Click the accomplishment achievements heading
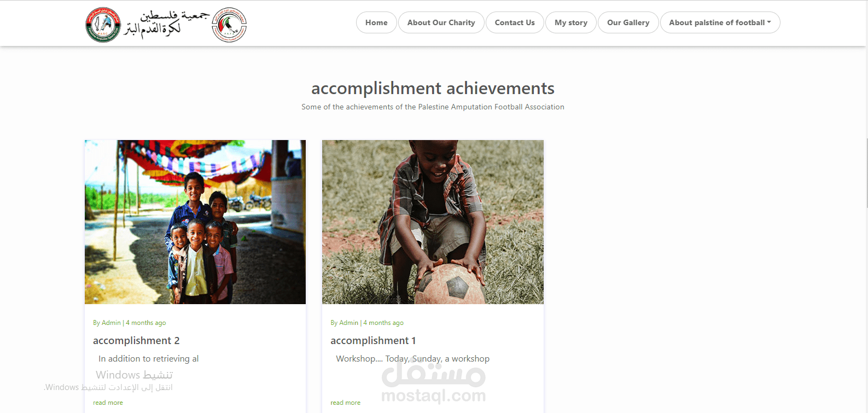This screenshot has width=868, height=413. (433, 88)
